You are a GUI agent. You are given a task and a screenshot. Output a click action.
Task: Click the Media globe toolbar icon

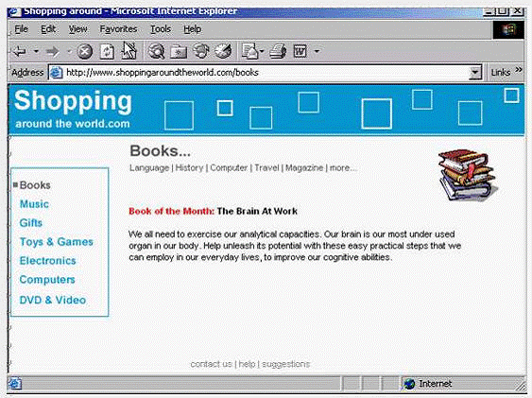click(x=201, y=51)
